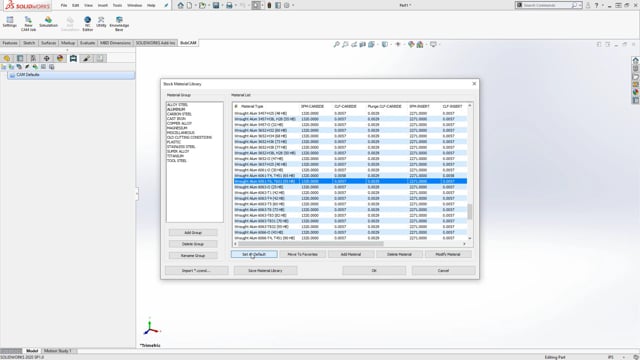The height and width of the screenshot is (360, 640).
Task: Click Save Material Library button
Action: coord(265,271)
